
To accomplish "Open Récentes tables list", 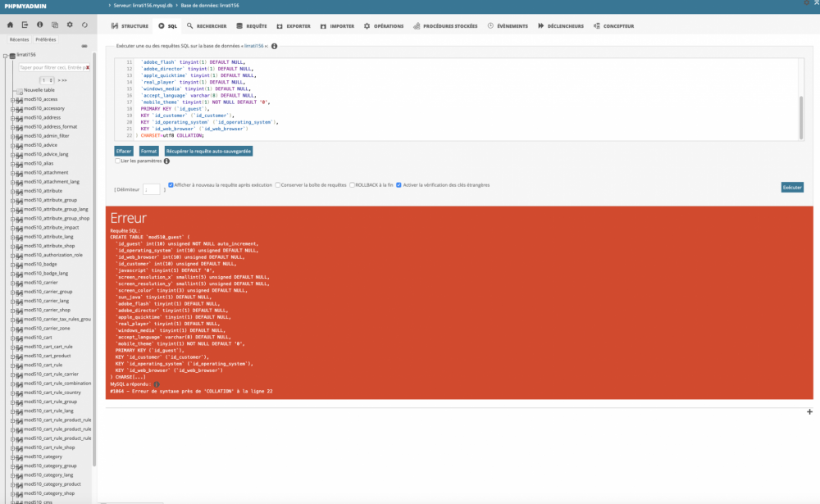I will click(x=20, y=39).
